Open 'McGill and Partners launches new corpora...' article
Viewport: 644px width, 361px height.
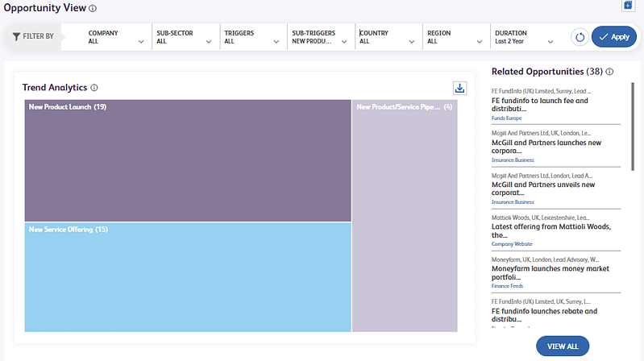(x=546, y=147)
